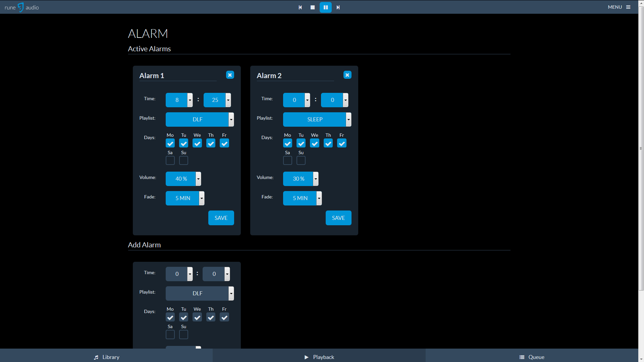Delete Alarm 2 with its X icon
Viewport: 644px width, 362px height.
(x=347, y=75)
